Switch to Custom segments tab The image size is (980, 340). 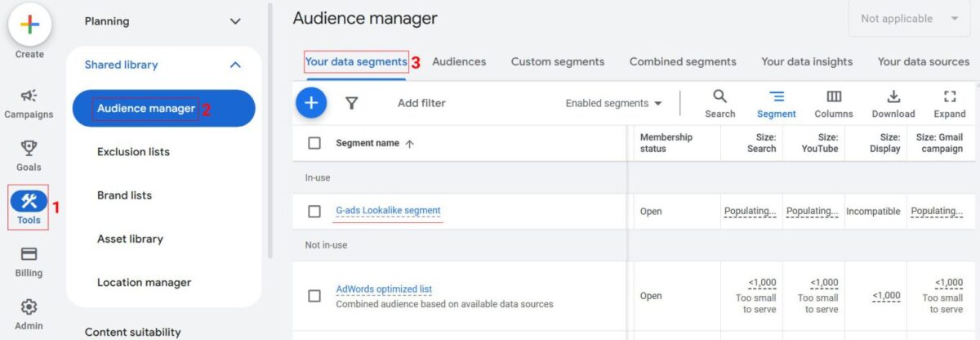click(558, 62)
